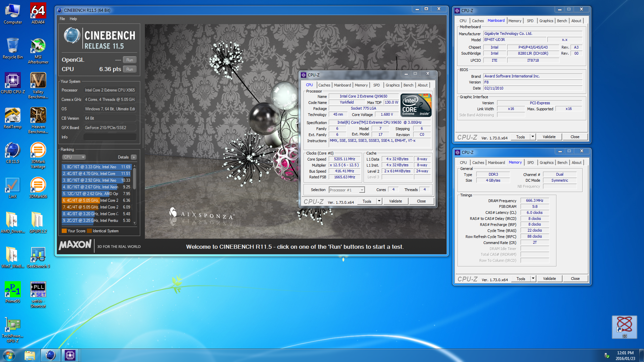Open the SS shortcut on desktop
The image size is (644, 362).
624,327
